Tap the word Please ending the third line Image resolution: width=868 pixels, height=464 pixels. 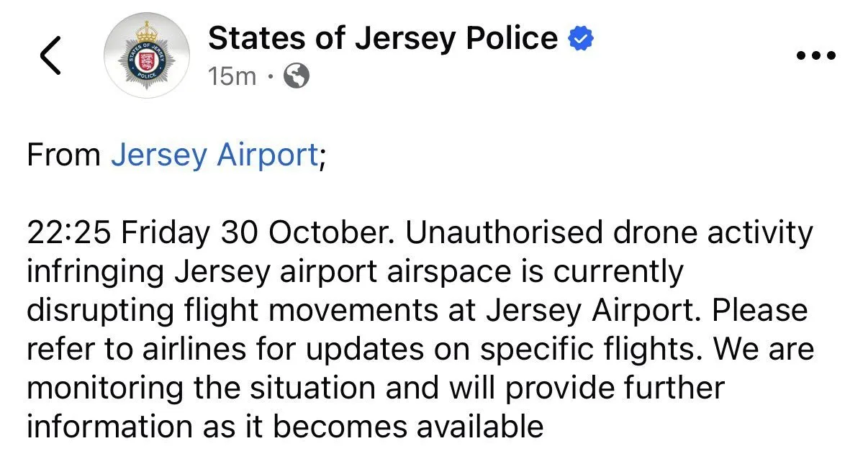762,311
